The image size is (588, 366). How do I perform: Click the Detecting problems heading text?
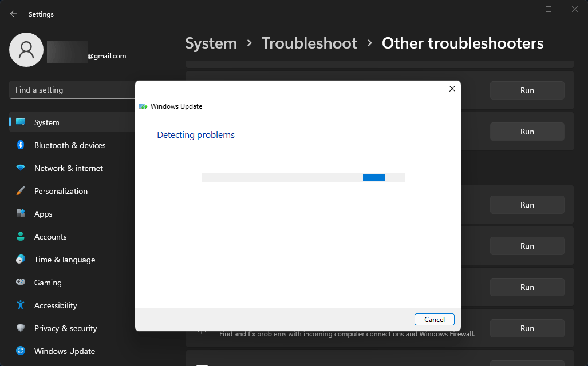click(x=196, y=135)
